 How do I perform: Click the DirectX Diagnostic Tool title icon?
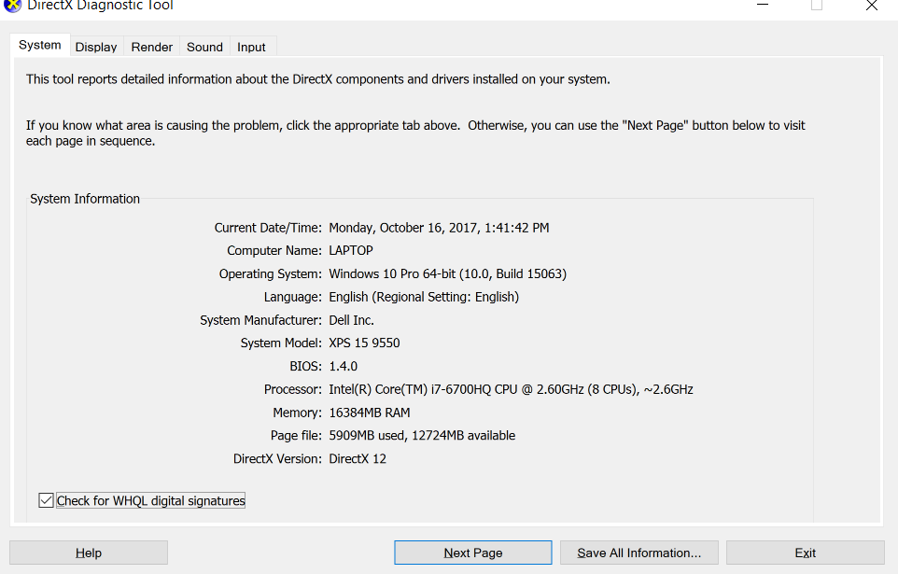(x=12, y=6)
